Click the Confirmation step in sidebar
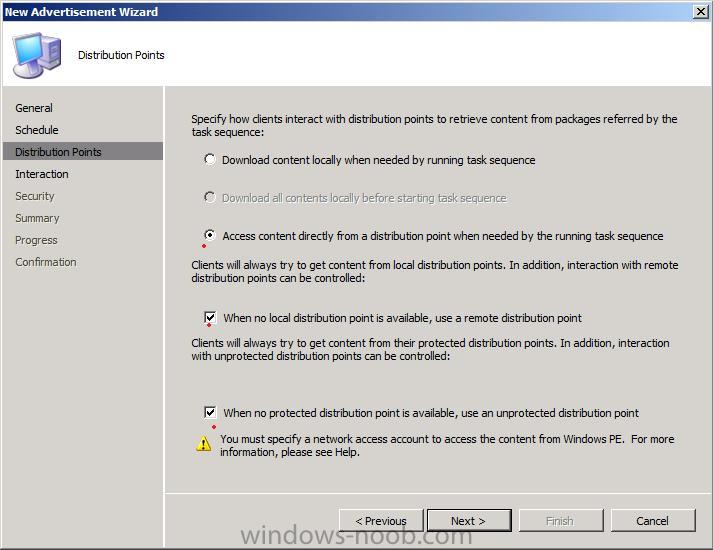Screen dimensions: 713x550 click(46, 262)
